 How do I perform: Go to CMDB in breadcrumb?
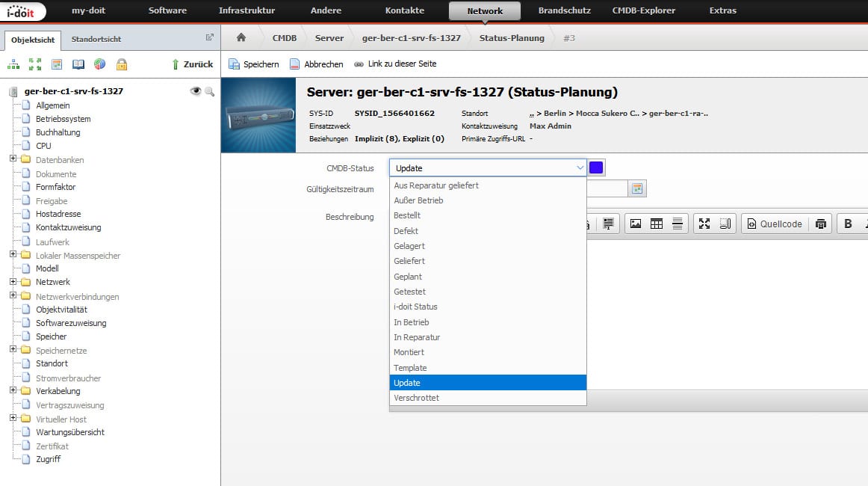coord(285,38)
